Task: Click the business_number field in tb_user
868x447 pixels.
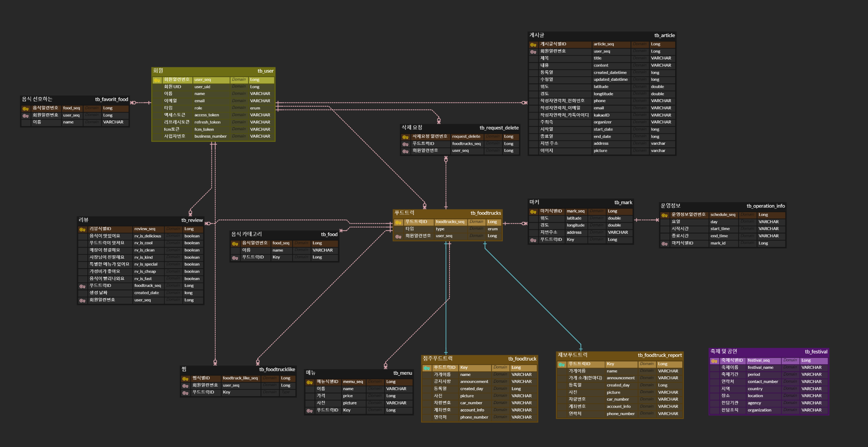Action: [x=210, y=137]
